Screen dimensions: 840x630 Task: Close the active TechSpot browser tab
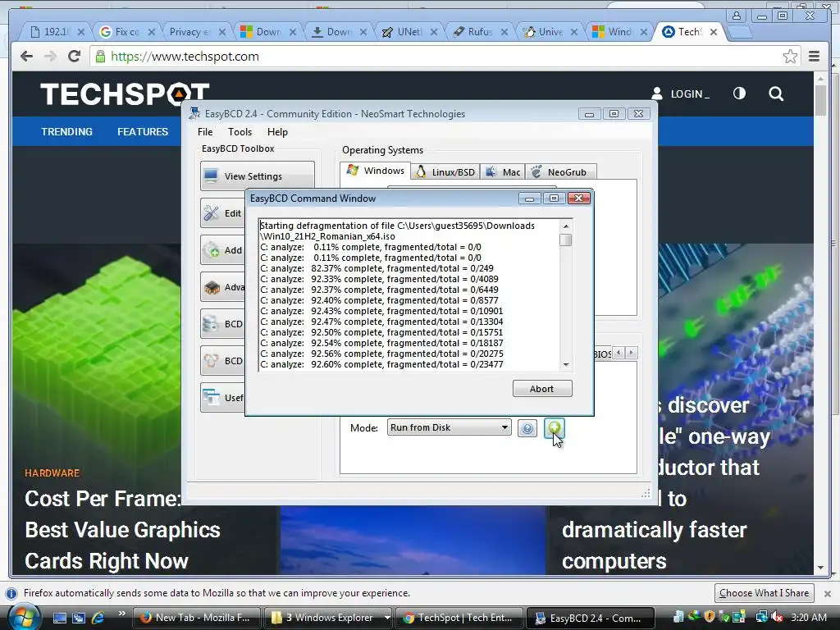[714, 32]
